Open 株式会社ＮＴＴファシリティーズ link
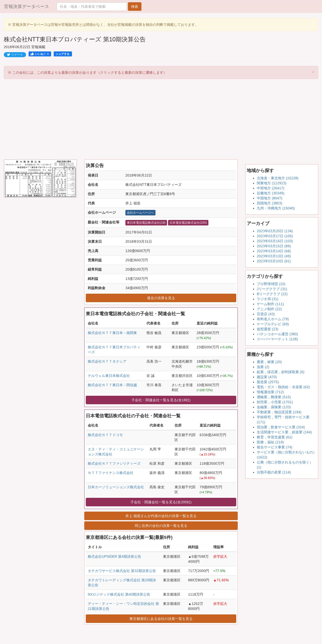The height and width of the screenshot is (644, 322). [x=114, y=463]
